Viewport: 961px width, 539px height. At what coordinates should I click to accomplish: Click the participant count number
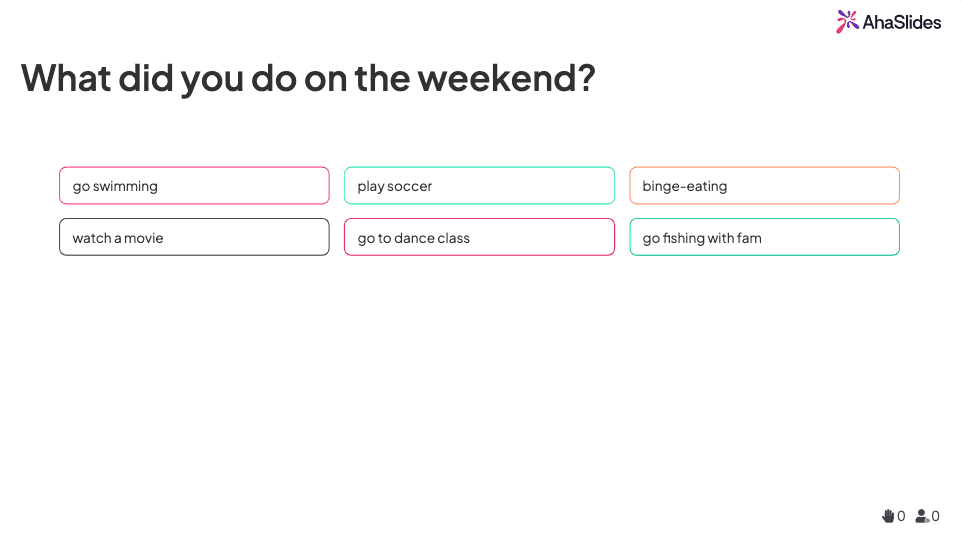coord(935,516)
